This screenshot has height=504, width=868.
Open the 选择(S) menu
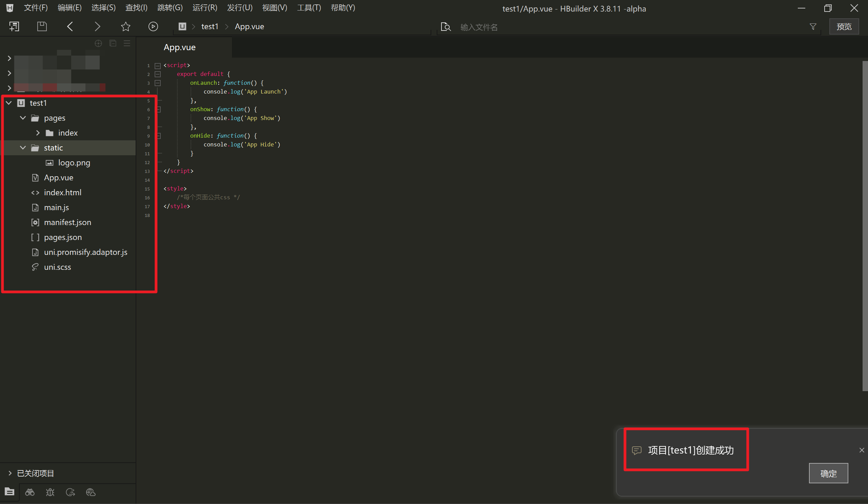103,8
